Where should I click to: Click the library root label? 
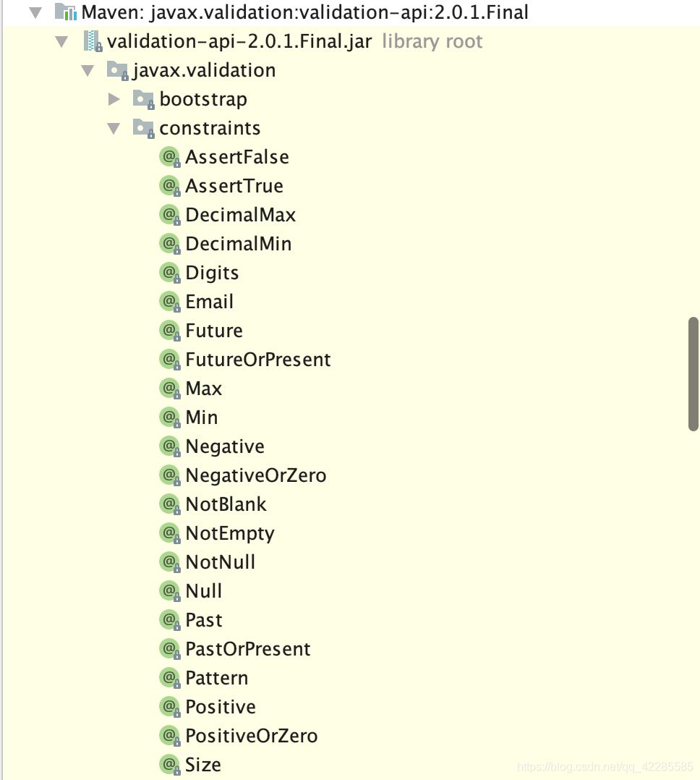(432, 41)
